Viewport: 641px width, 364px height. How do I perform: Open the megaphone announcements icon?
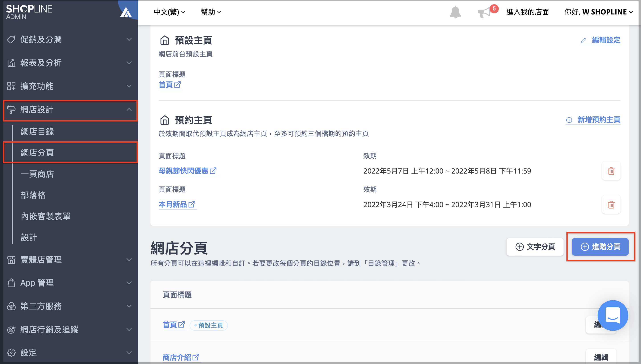(484, 12)
